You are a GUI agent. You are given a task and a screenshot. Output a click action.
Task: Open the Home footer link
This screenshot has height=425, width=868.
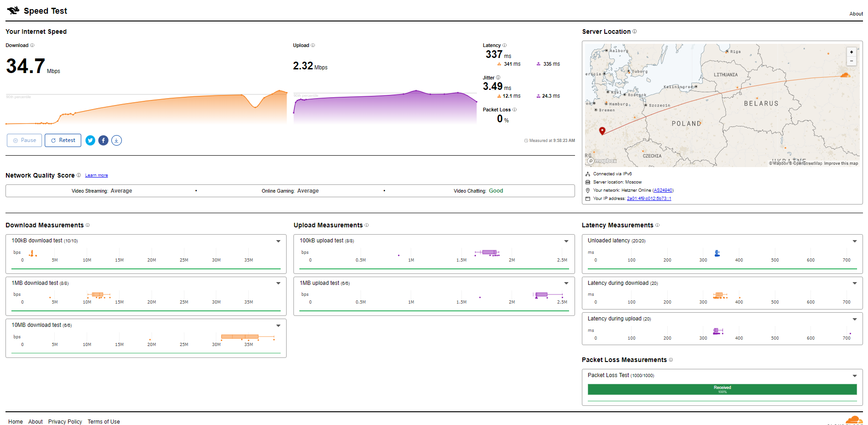coord(16,422)
